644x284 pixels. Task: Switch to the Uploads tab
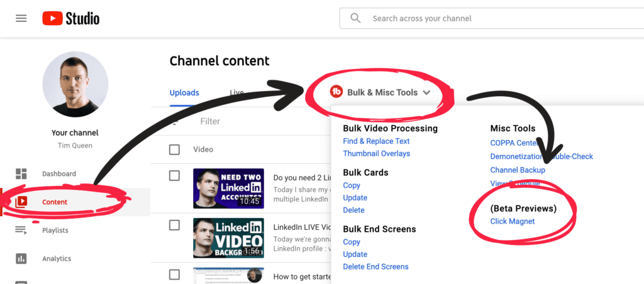[184, 93]
